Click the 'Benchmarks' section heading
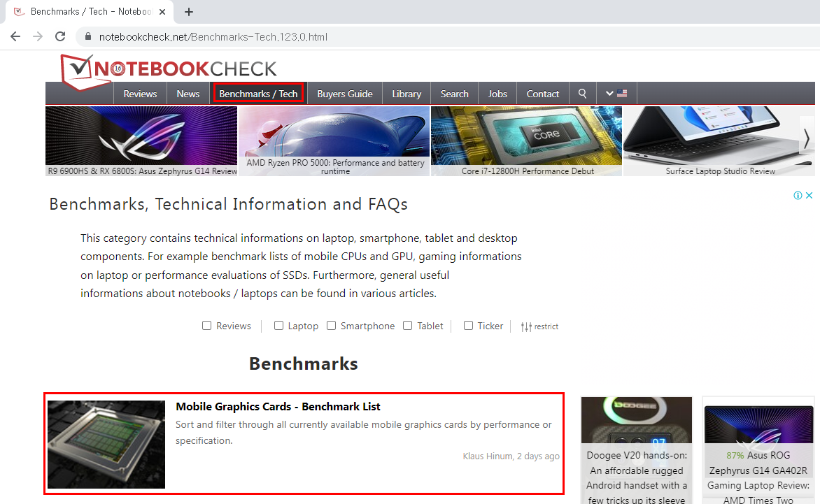Image resolution: width=820 pixels, height=504 pixels. pos(304,363)
